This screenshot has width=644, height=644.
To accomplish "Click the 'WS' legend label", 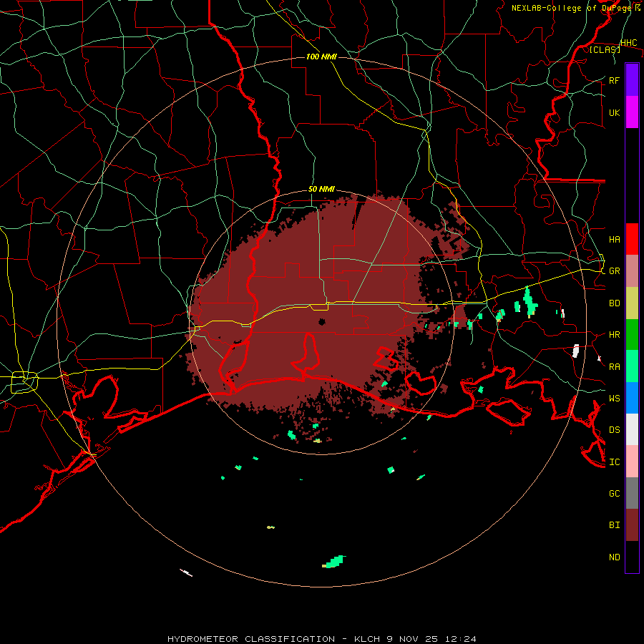I will tap(614, 398).
